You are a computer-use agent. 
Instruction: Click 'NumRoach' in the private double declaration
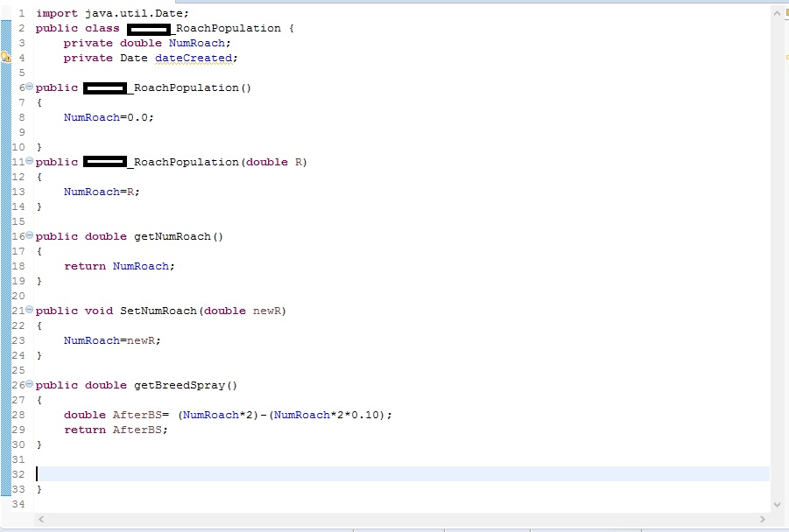(197, 43)
